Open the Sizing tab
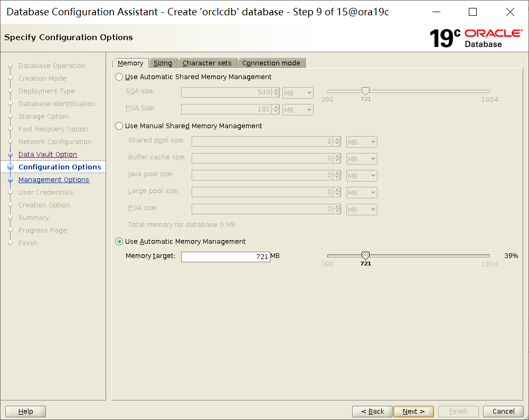Viewport: 529px width, 420px height. [163, 63]
